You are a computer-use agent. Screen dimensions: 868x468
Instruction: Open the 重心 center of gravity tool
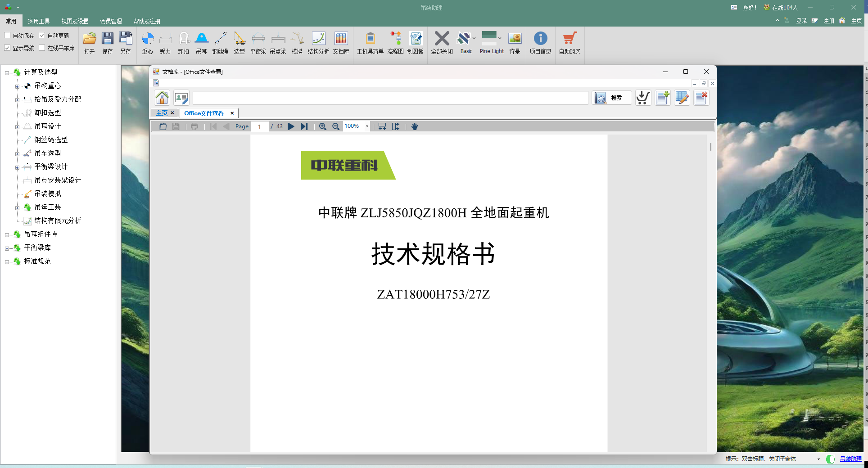tap(147, 43)
